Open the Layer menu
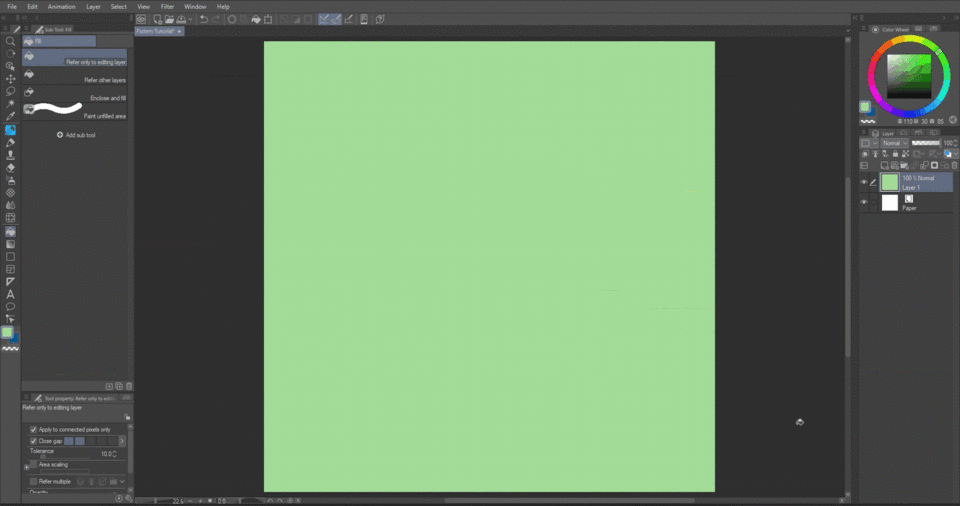 (93, 7)
